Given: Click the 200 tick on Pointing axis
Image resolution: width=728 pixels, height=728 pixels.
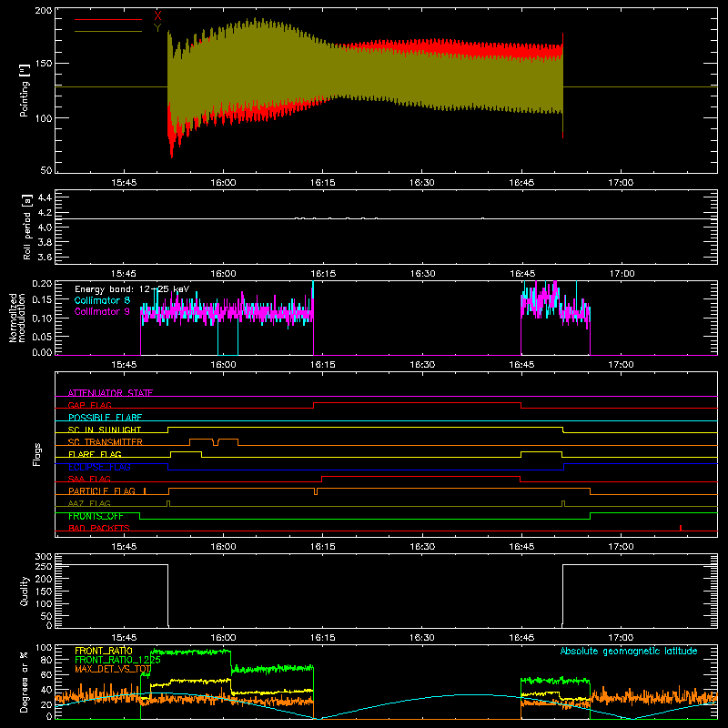Looking at the screenshot, I should point(44,11).
